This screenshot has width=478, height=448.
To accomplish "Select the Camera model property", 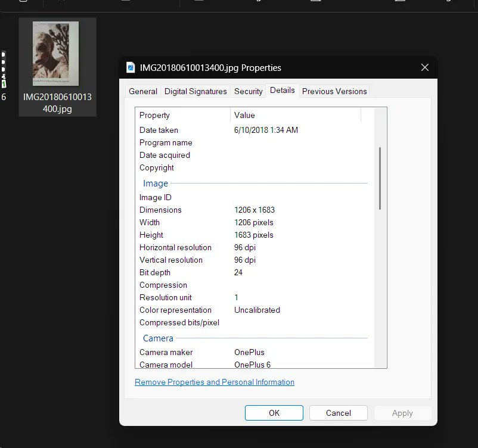I will coord(166,365).
